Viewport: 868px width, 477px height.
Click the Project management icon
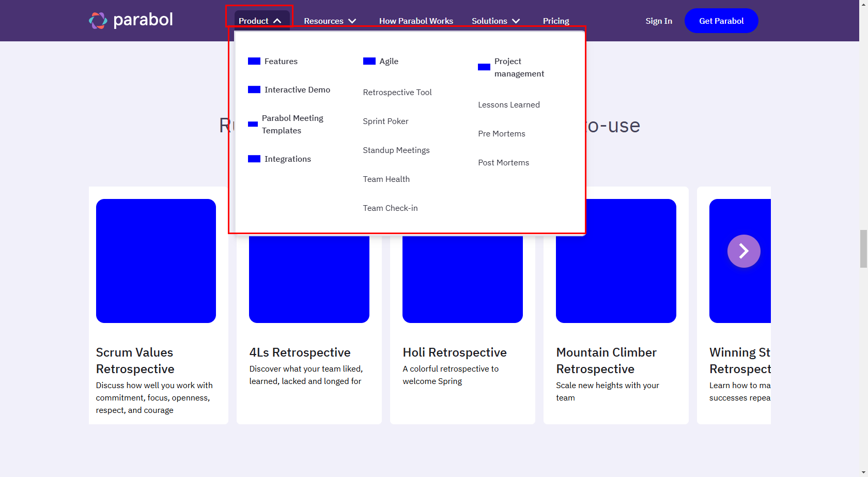pos(484,67)
